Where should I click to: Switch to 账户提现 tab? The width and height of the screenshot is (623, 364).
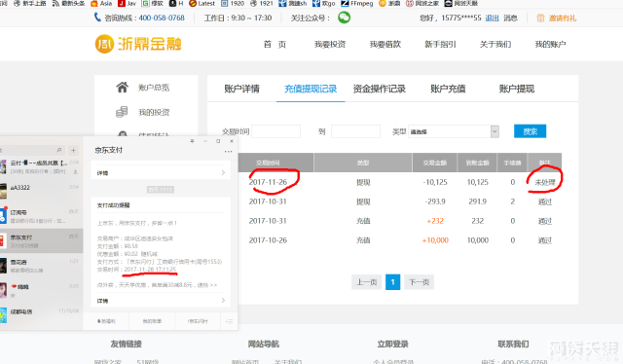pos(517,89)
